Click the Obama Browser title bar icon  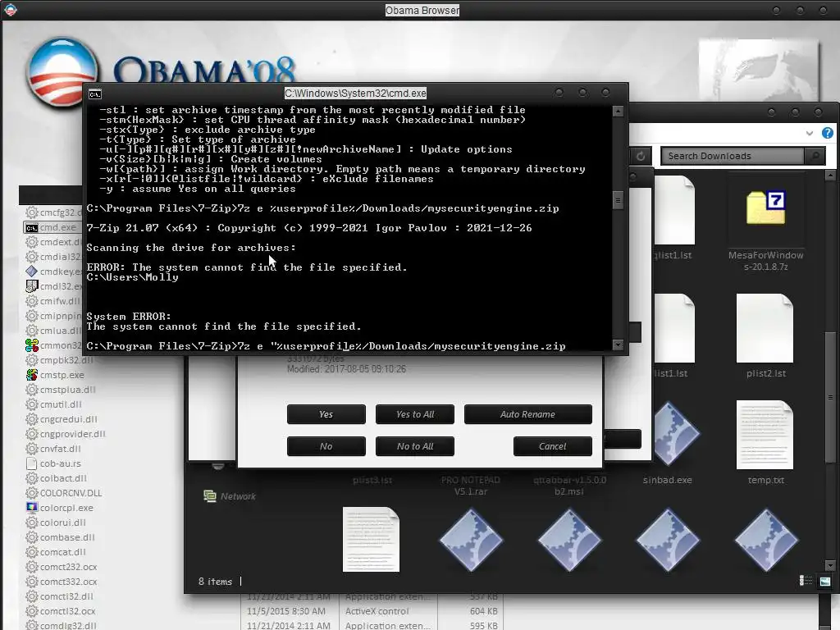point(10,10)
